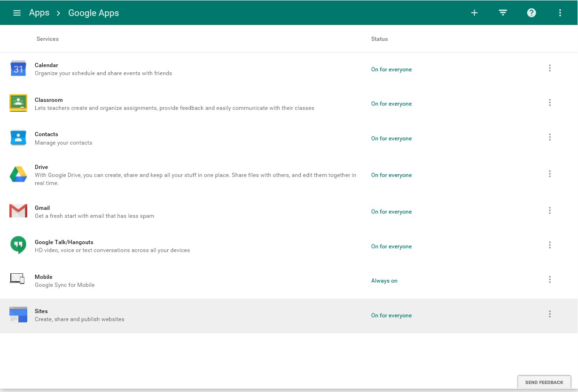Viewport: 578px width, 392px height.
Task: Open the Drive service name
Action: pos(41,167)
